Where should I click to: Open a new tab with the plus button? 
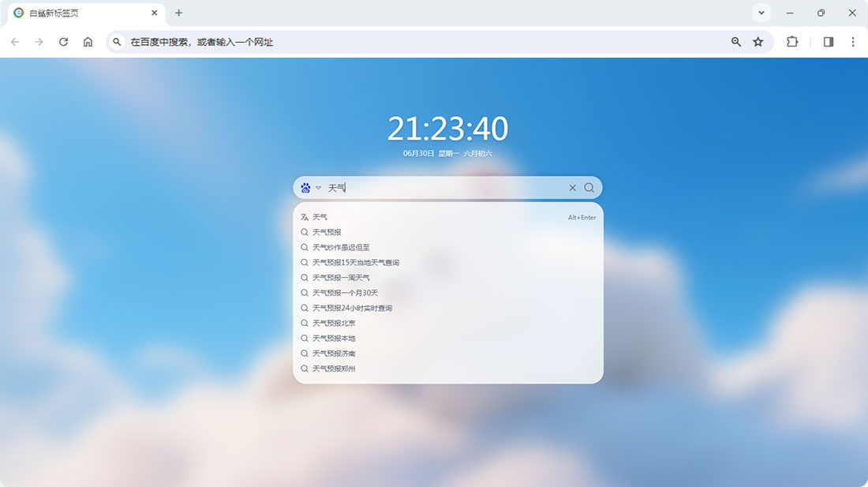(x=178, y=13)
